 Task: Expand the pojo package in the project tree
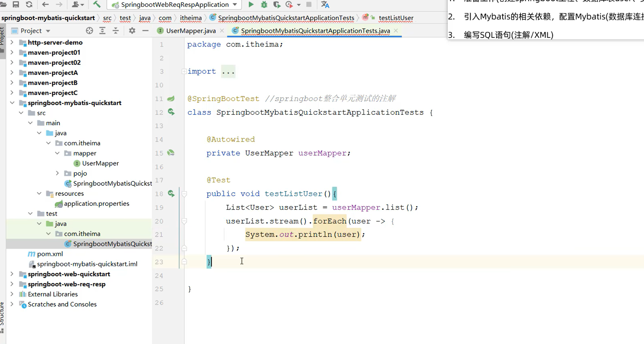[57, 173]
